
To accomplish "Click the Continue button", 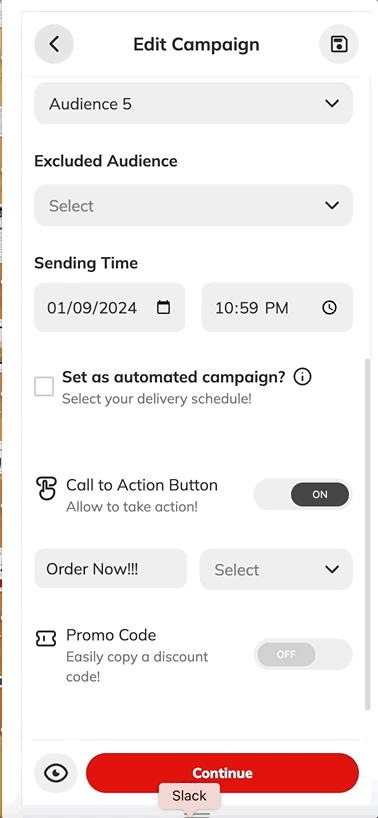I will click(223, 773).
